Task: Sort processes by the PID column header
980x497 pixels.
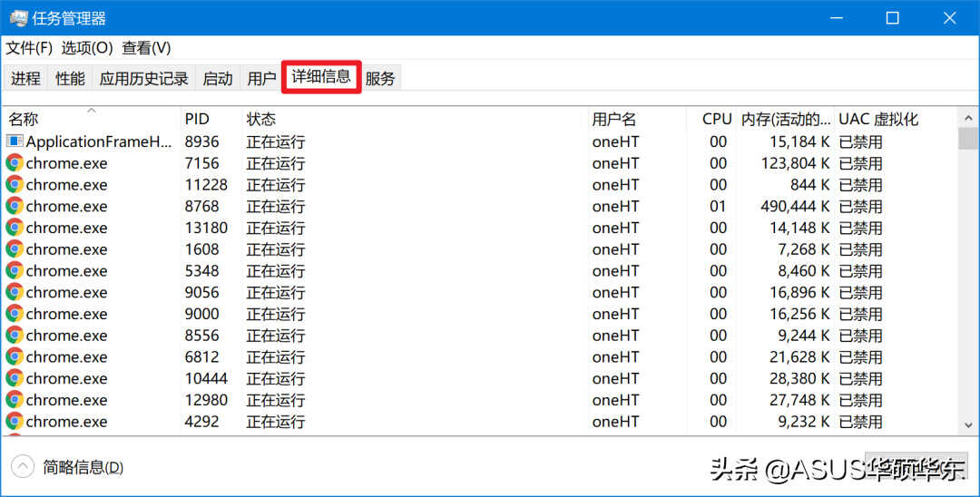Action: [x=211, y=119]
